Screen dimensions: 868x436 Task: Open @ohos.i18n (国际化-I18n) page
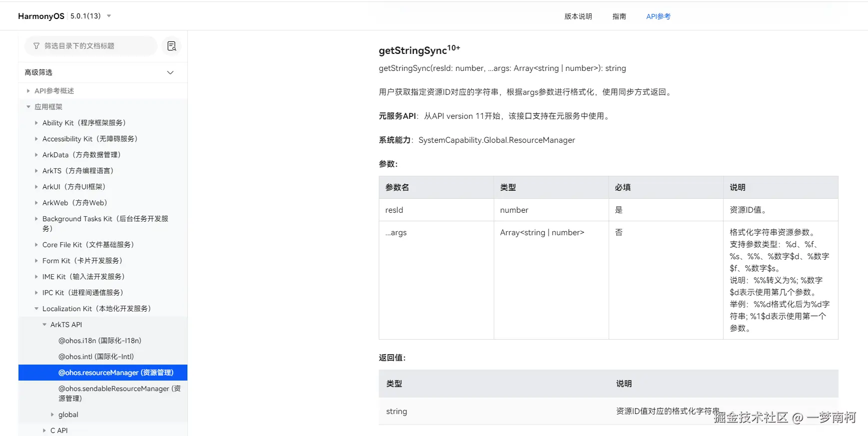tap(100, 341)
